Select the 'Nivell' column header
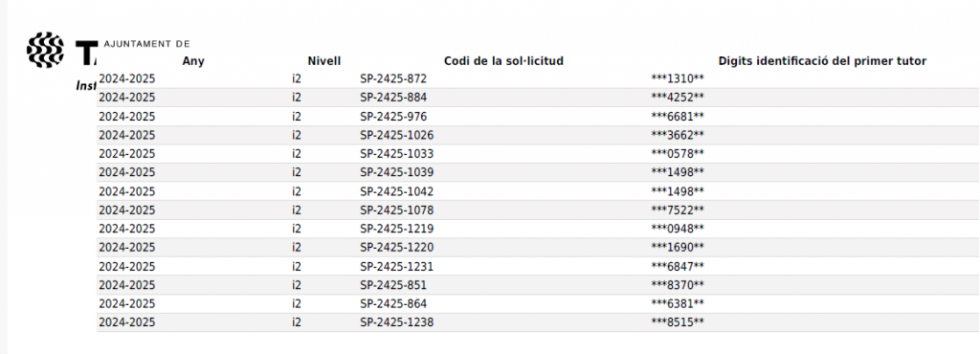 [x=324, y=61]
